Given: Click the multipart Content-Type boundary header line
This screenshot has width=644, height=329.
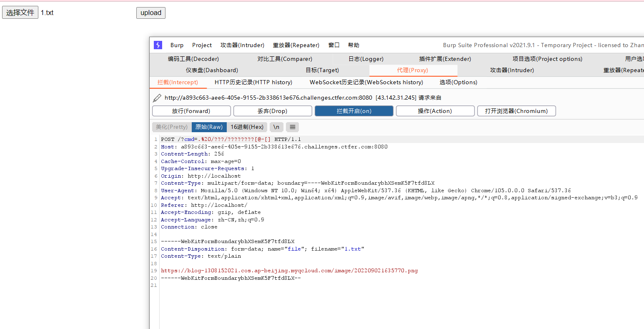Looking at the screenshot, I should tap(298, 183).
